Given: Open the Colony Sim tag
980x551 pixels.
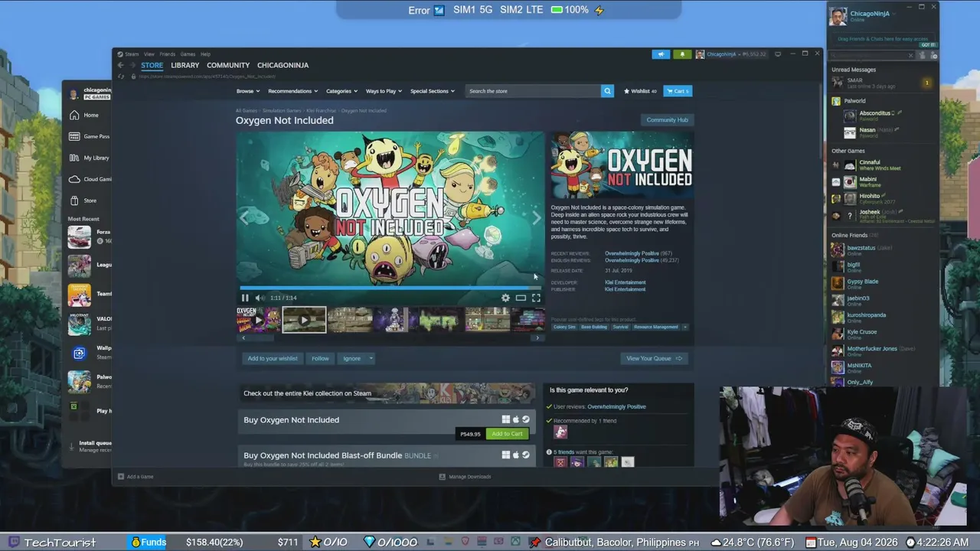Looking at the screenshot, I should (564, 327).
